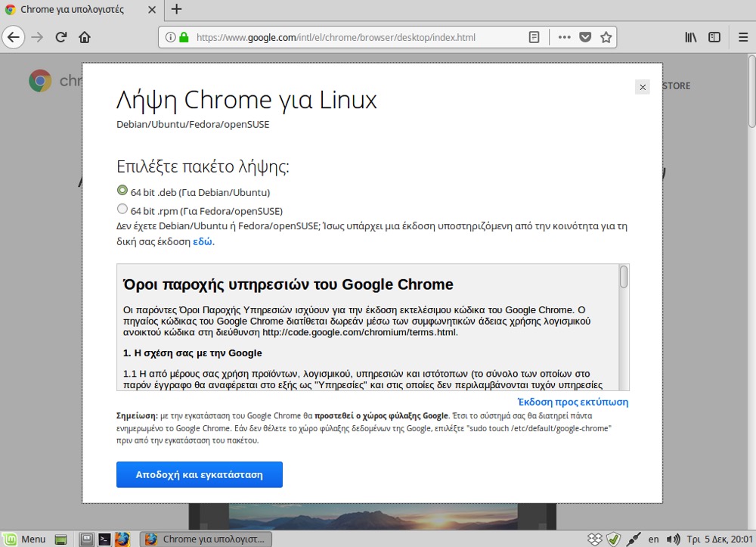Image resolution: width=756 pixels, height=547 pixels.
Task: Bookmark this page with the star icon
Action: point(606,37)
